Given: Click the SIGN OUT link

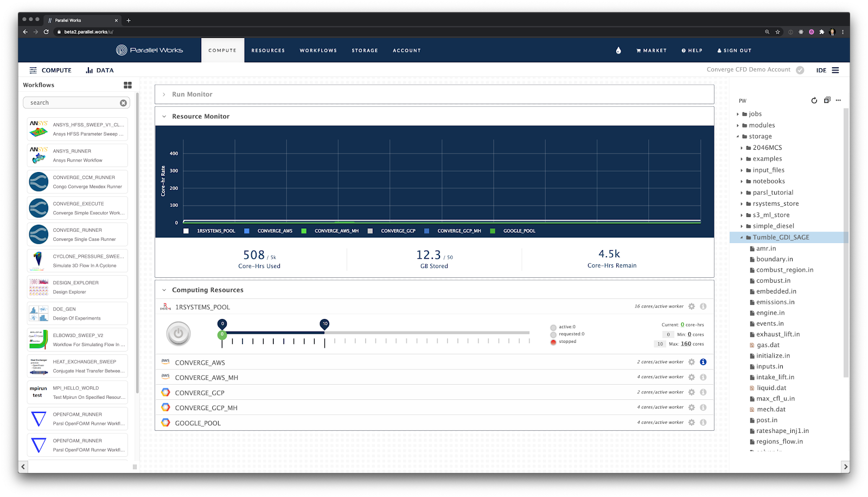Looking at the screenshot, I should [x=735, y=50].
